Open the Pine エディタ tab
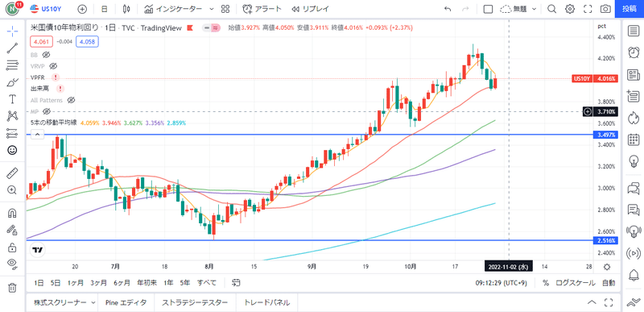 coord(126,303)
